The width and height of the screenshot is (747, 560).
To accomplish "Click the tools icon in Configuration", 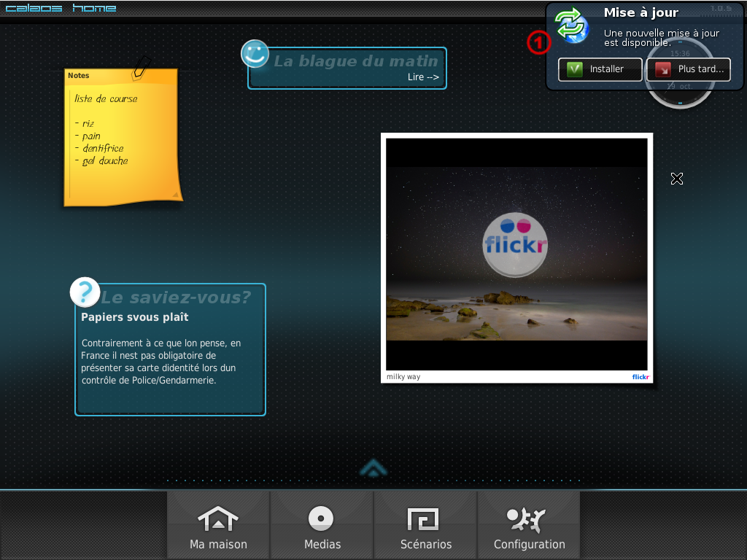I will tap(525, 520).
